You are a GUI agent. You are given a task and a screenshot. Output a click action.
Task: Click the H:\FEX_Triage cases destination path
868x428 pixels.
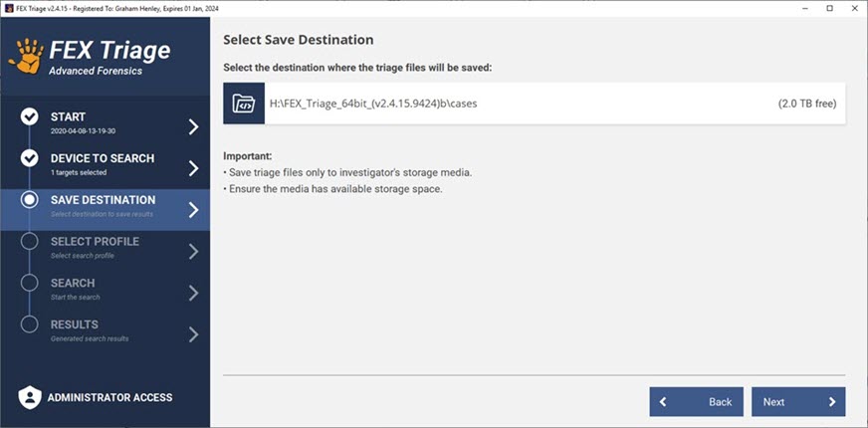tap(373, 104)
